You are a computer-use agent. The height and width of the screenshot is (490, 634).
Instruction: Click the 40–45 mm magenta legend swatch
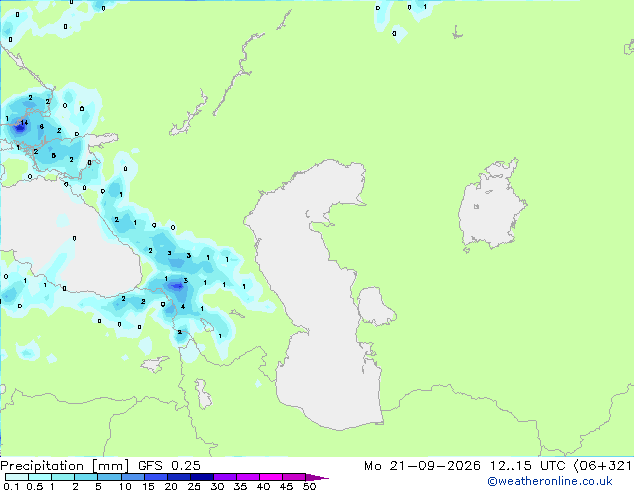(271, 477)
